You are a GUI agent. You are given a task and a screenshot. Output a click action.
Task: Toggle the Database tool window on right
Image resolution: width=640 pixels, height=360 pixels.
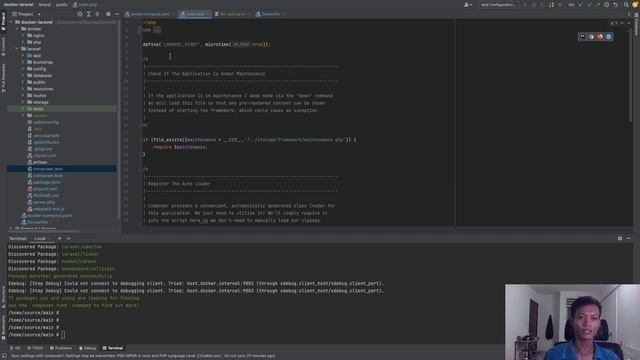636,24
